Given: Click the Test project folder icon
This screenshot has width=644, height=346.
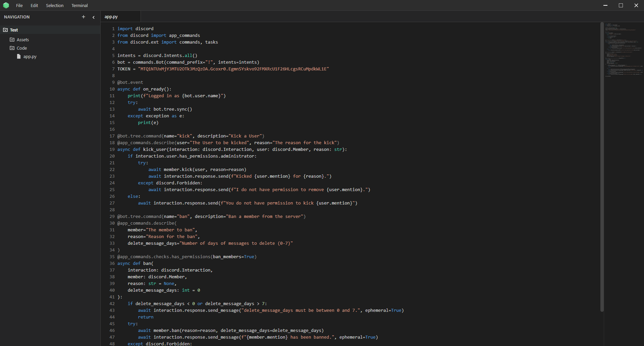Looking at the screenshot, I should tap(5, 30).
